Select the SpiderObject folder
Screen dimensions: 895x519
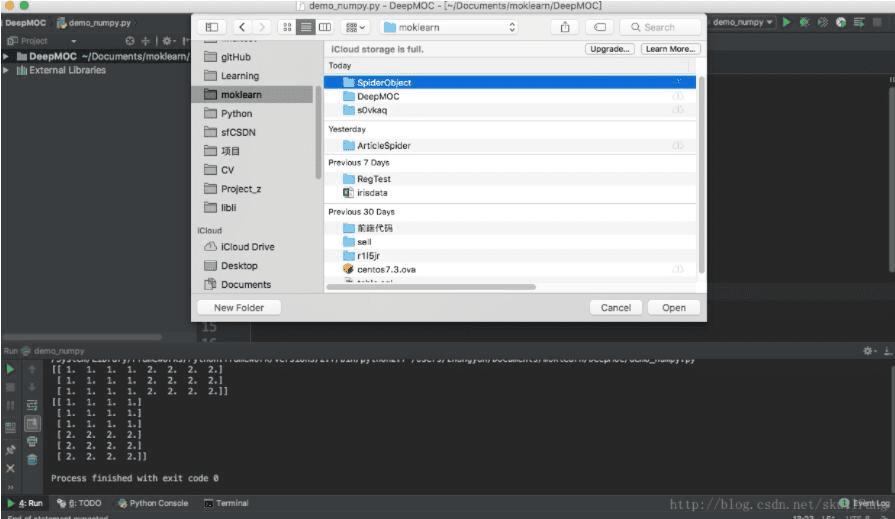pyautogui.click(x=510, y=82)
